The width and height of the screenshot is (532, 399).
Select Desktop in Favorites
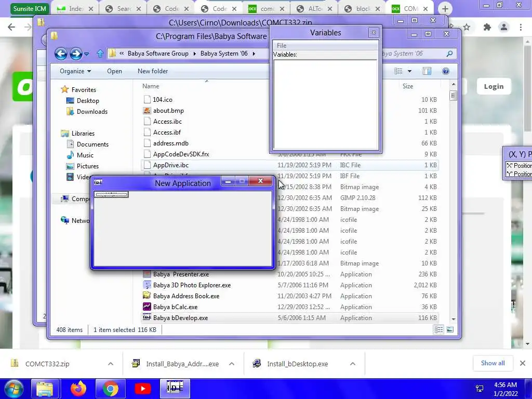tap(87, 101)
